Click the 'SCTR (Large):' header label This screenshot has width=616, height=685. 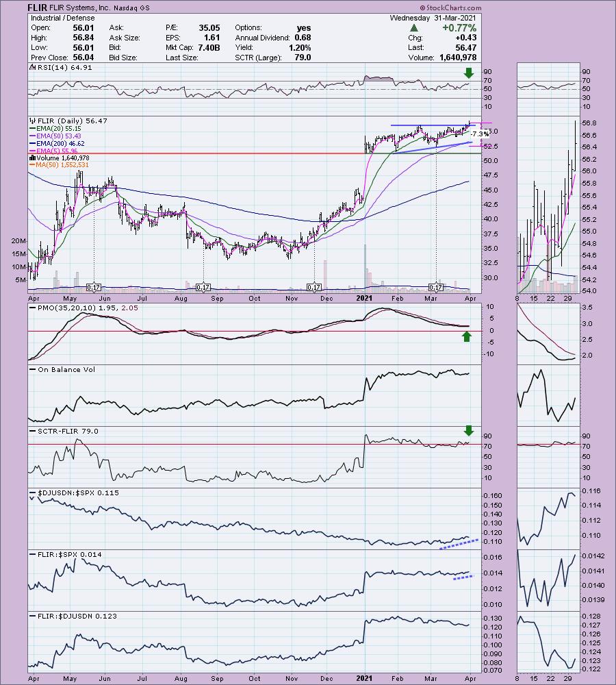[258, 58]
